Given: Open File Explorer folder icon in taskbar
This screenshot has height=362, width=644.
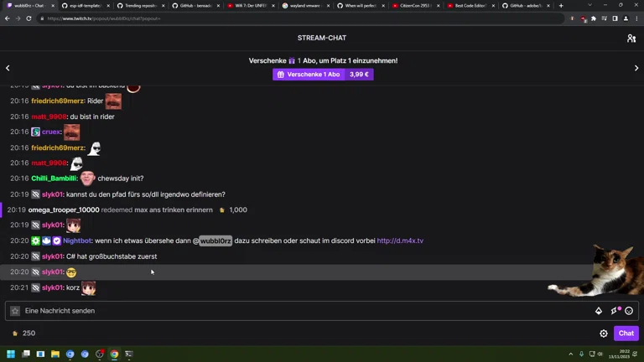Looking at the screenshot, I should click(55, 354).
